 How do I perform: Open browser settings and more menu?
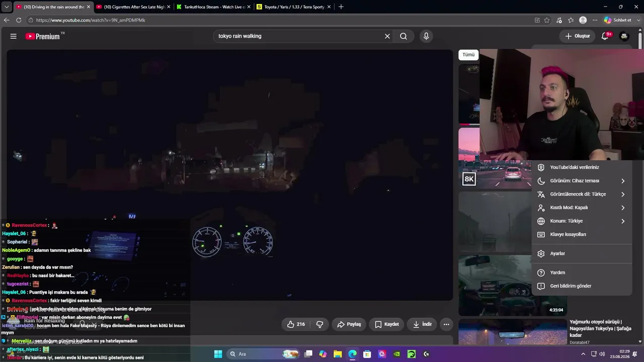[595, 20]
